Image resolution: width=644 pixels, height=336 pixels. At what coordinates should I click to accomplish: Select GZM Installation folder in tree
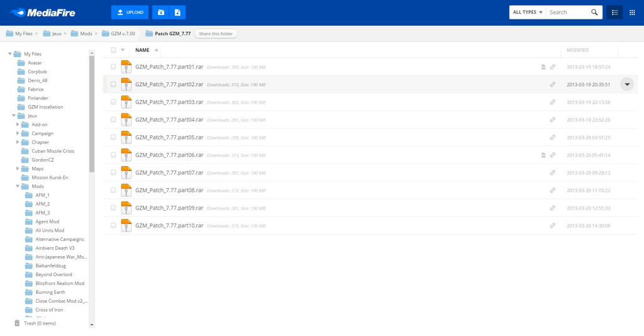pos(45,107)
